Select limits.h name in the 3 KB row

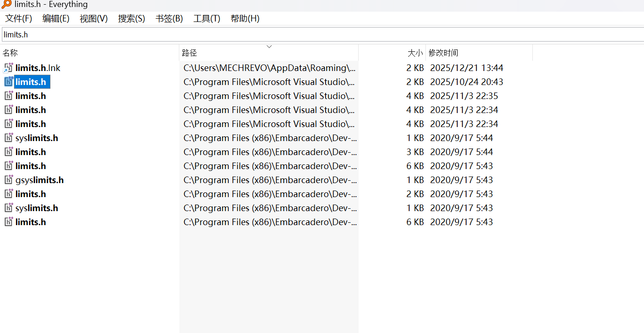pos(31,152)
